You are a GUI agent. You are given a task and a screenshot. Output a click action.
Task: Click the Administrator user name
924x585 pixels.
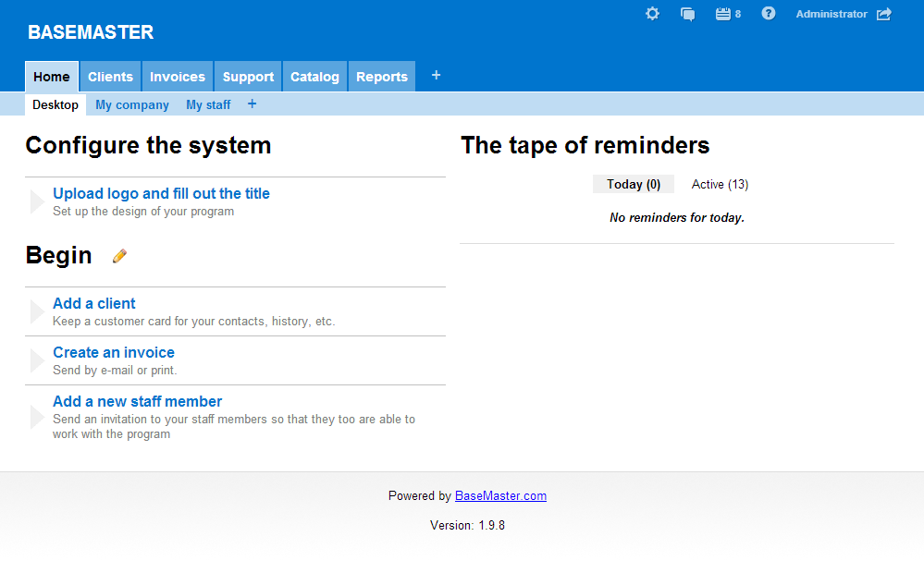(x=832, y=14)
